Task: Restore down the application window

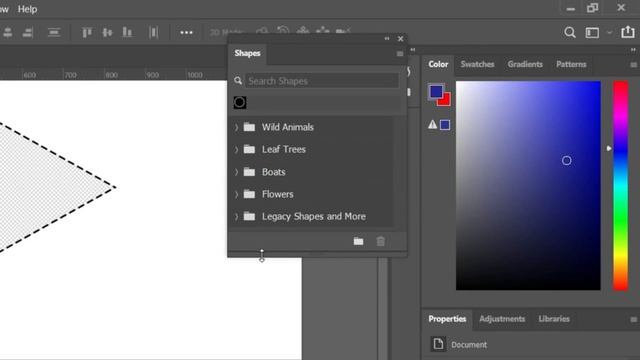Action: point(593,8)
